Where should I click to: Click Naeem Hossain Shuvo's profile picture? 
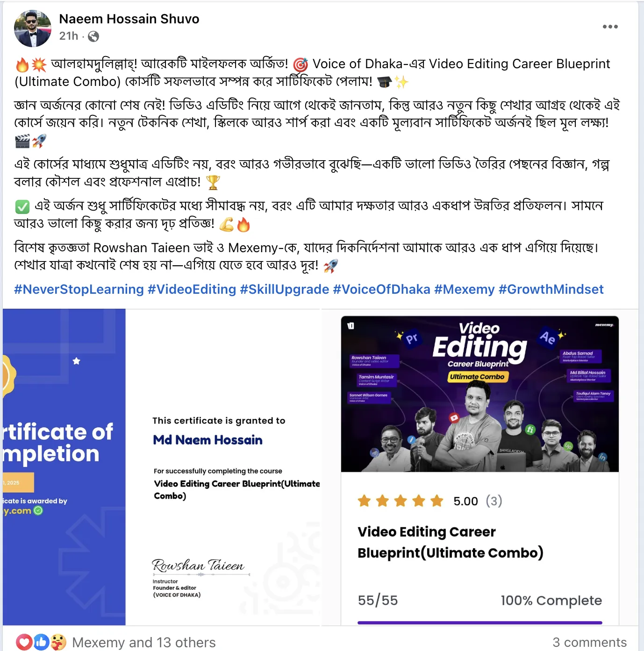33,28
